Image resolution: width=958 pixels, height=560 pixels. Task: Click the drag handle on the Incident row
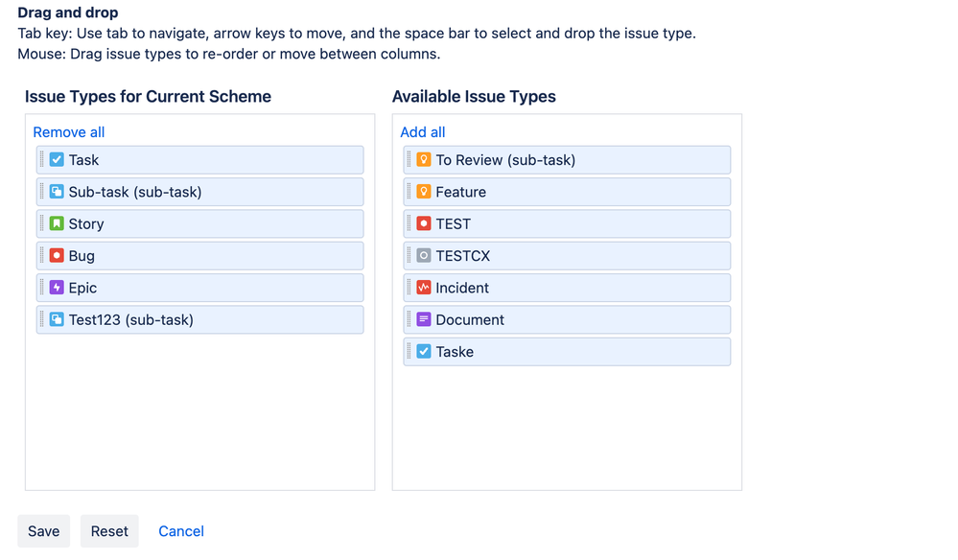[407, 288]
